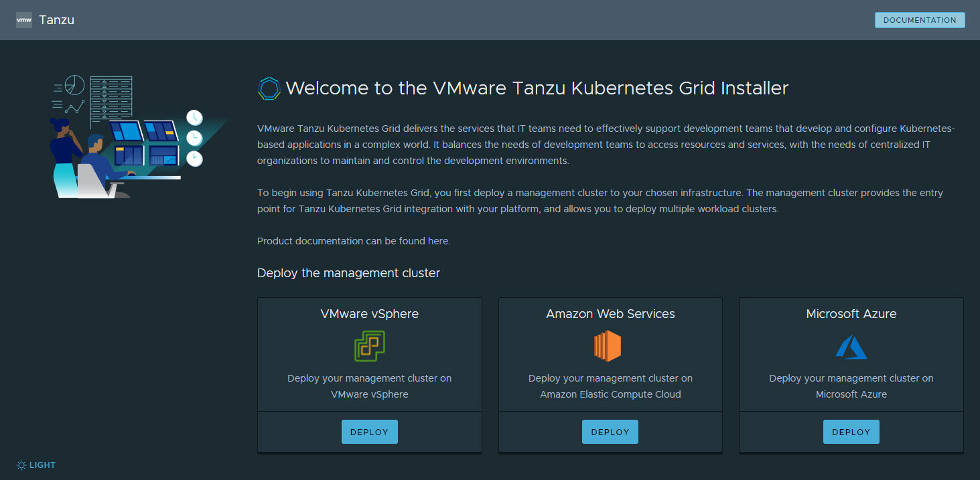980x480 pixels.
Task: Click the Welcome to VMware Tanzu heading
Action: point(537,88)
